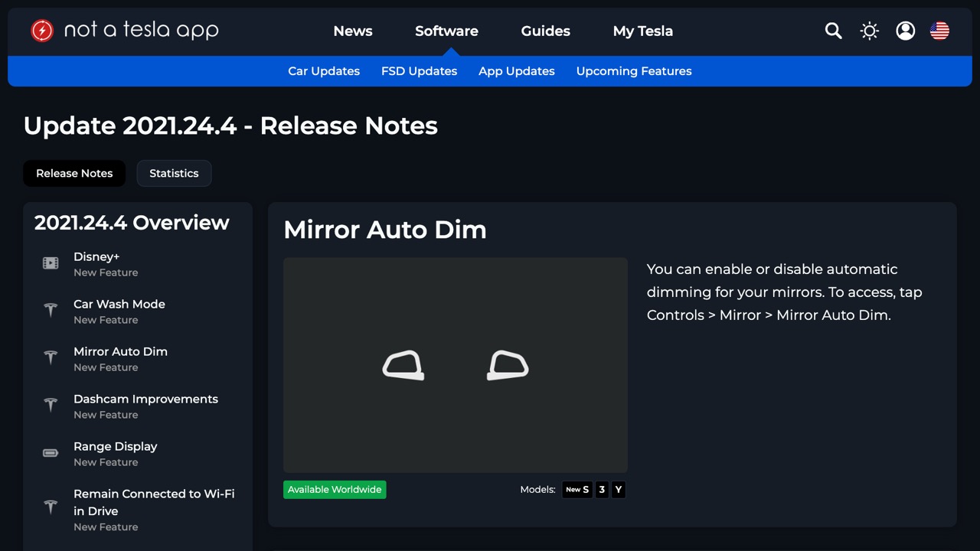Switch to the Statistics tab
The width and height of the screenshot is (980, 551).
(x=174, y=173)
